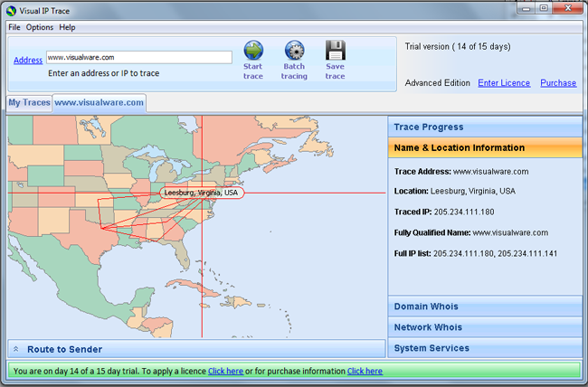The image size is (588, 387).
Task: Open the Options menu
Action: tap(40, 27)
